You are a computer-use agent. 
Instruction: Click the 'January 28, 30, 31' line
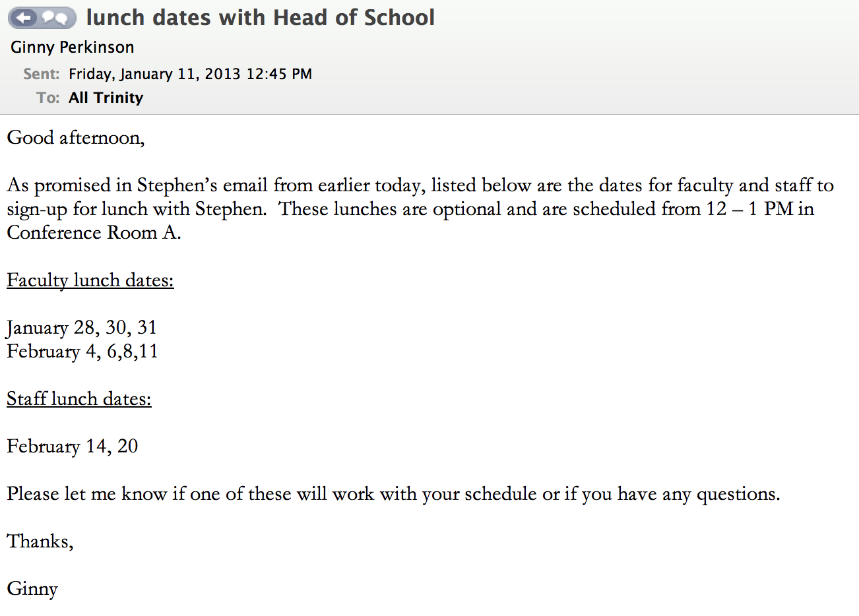(82, 328)
